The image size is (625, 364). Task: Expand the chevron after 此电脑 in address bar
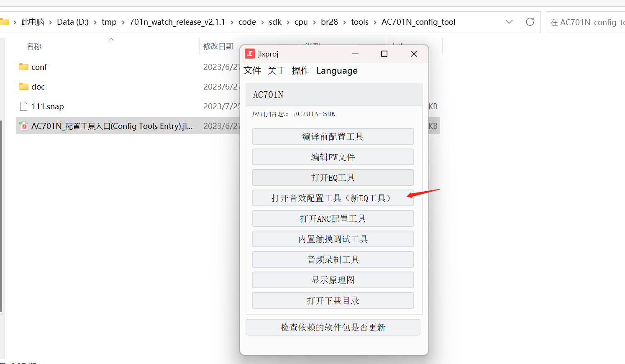click(51, 22)
